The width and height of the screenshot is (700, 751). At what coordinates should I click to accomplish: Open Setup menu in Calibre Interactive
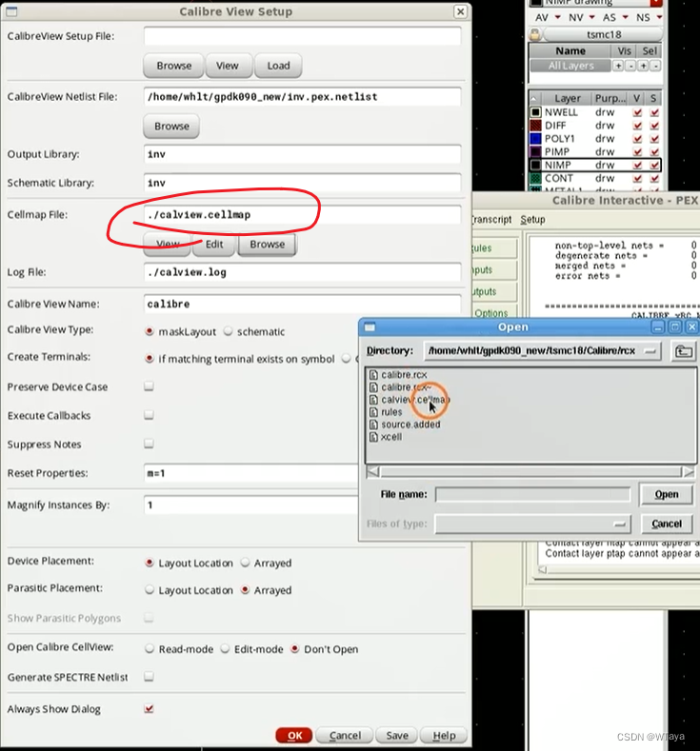click(x=532, y=219)
